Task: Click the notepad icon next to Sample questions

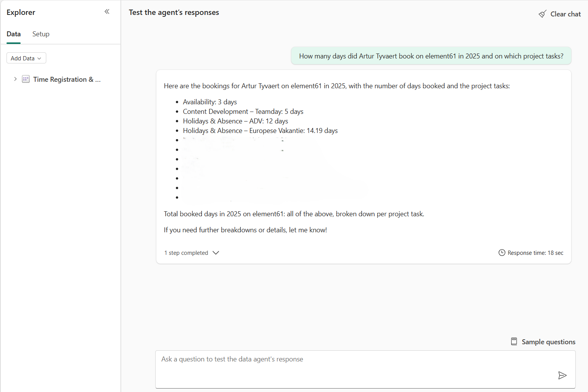Action: coord(514,341)
